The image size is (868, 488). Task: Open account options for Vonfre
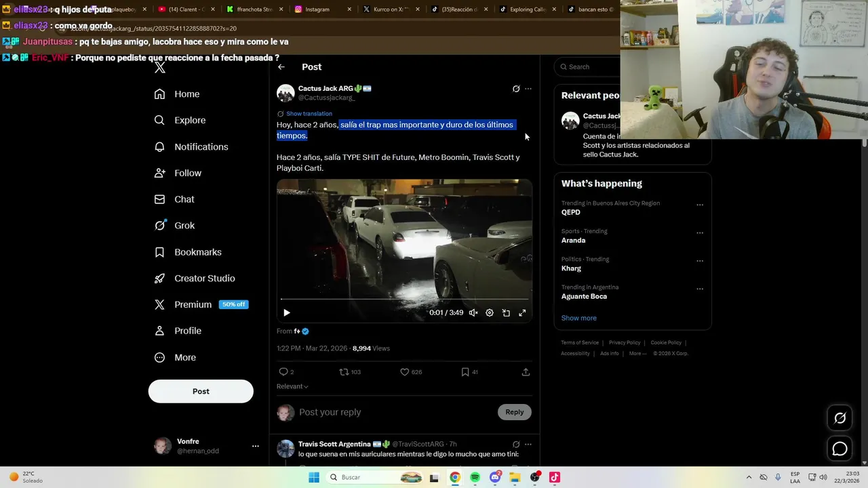(256, 446)
